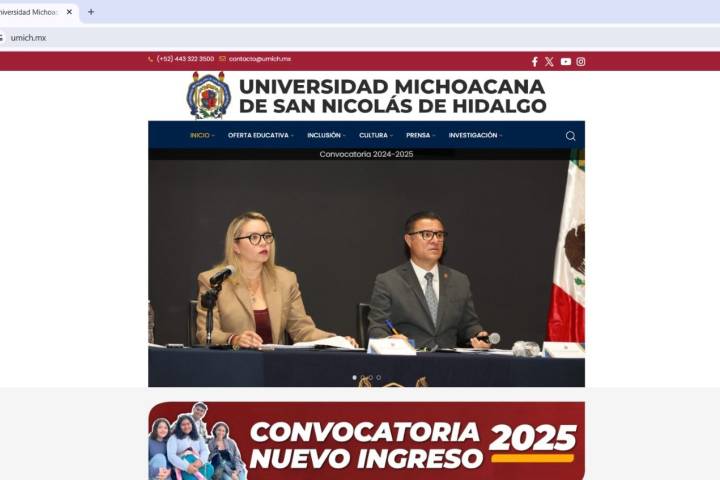Open the Prensa menu item
Screen dimensions: 720x480
pos(420,135)
